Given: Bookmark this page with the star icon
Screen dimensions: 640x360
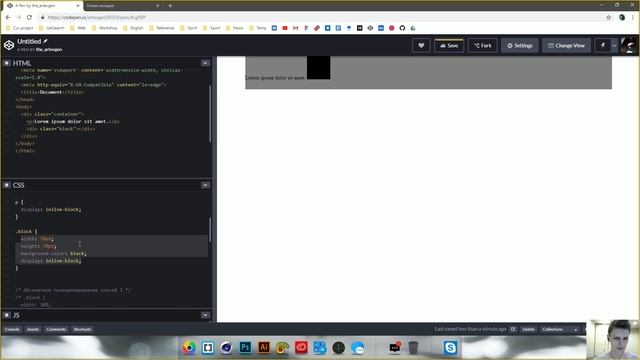Looking at the screenshot, I should coord(609,17).
